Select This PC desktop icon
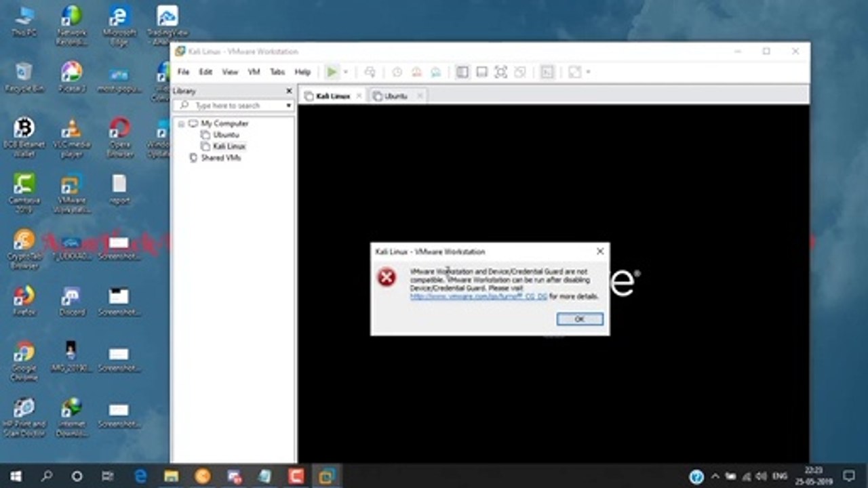The width and height of the screenshot is (868, 488). click(x=24, y=22)
